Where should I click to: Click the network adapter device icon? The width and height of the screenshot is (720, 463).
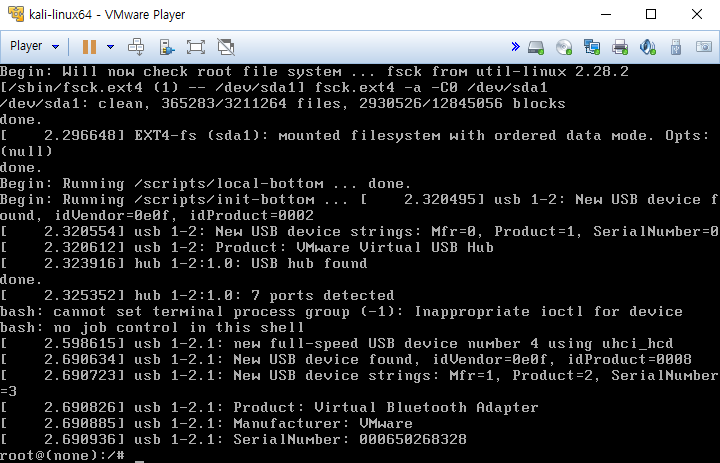(x=592, y=47)
